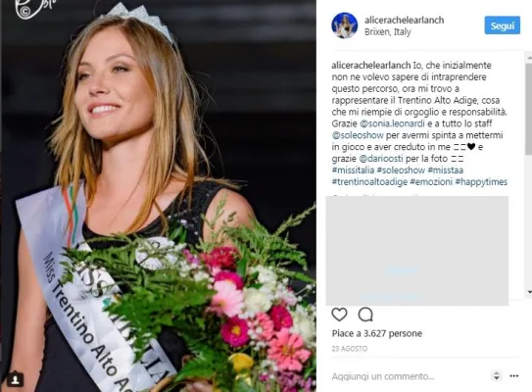Show tagged people icon on photo

[x=16, y=380]
